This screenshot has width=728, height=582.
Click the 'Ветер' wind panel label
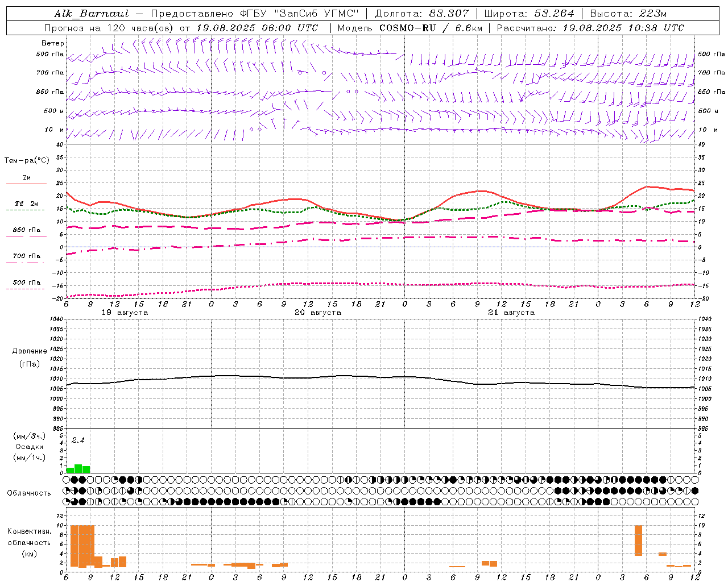(52, 43)
